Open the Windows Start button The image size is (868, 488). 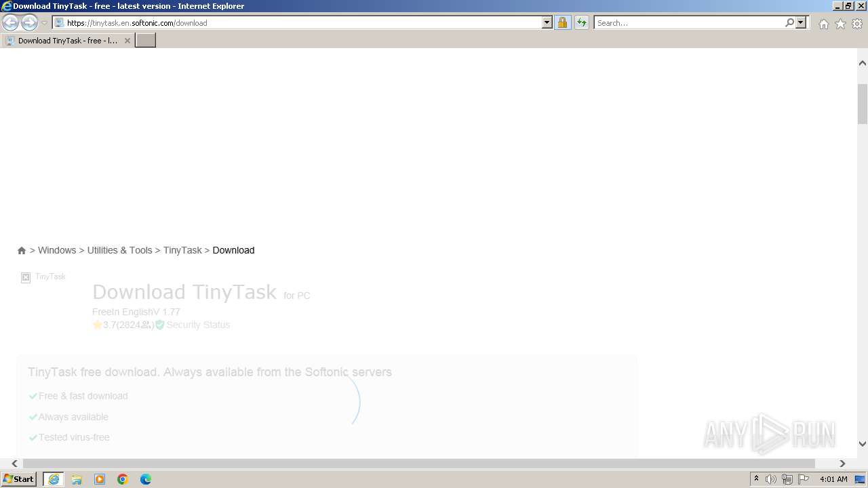(x=19, y=479)
